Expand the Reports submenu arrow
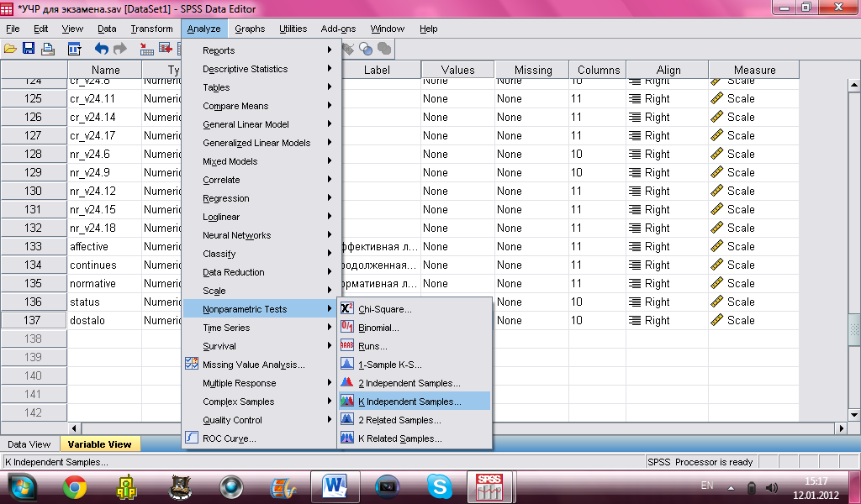This screenshot has height=504, width=861. pos(330,50)
